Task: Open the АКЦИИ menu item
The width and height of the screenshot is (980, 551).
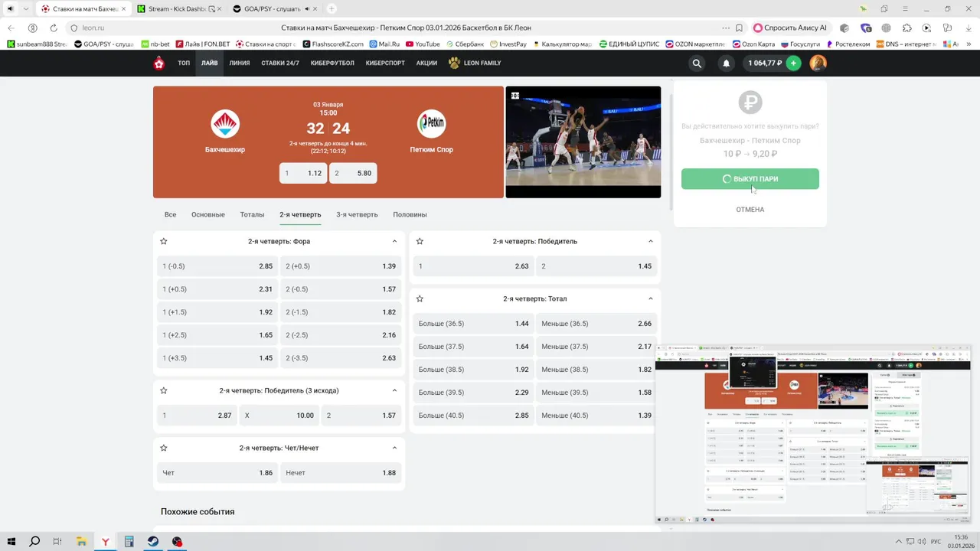Action: [x=426, y=64]
